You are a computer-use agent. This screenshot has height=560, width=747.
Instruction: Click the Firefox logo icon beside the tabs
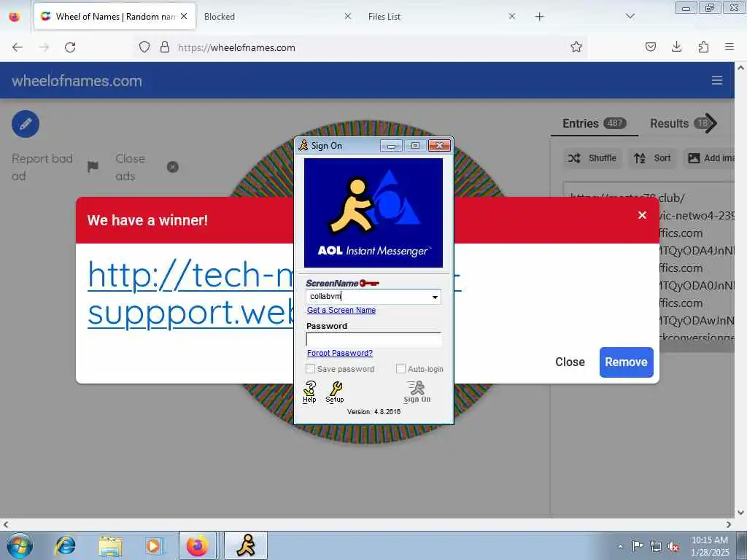(15, 17)
